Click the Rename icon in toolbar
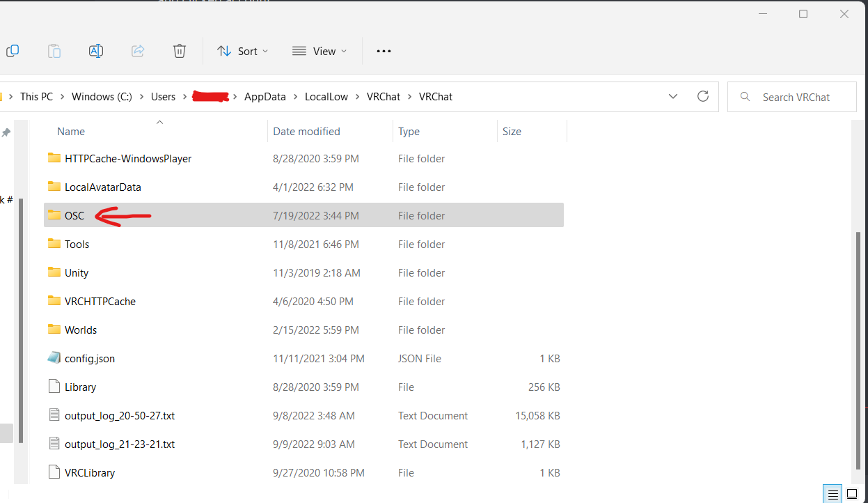 (96, 51)
